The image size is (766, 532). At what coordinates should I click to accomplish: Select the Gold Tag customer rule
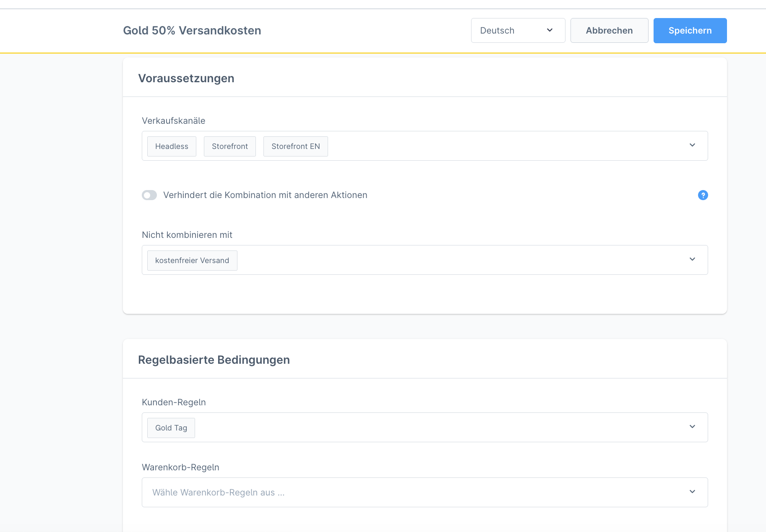171,428
